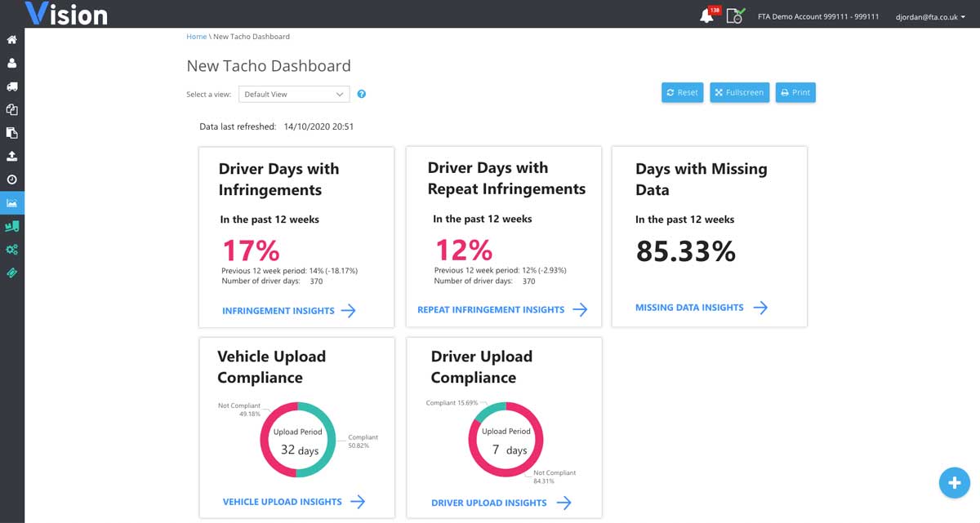Open the green forklift icon in the sidebar

12,226
